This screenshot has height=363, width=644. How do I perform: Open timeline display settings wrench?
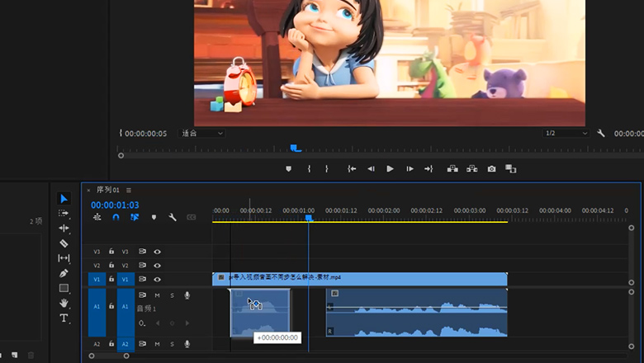(173, 217)
